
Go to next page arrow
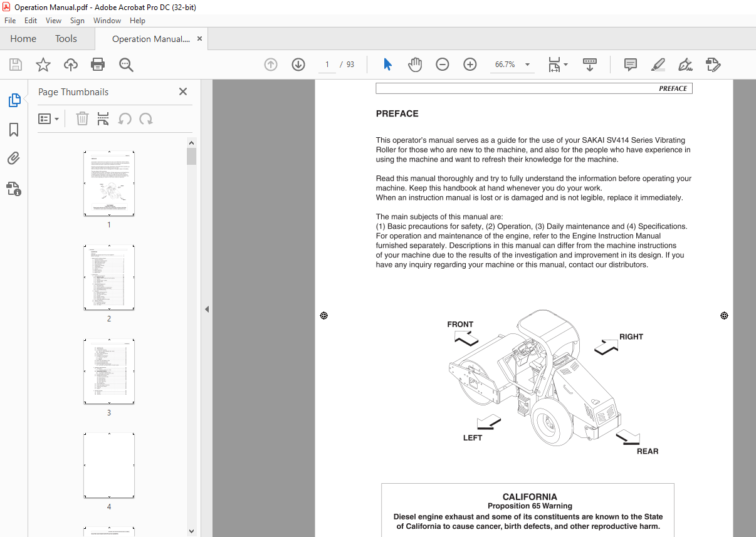(x=298, y=65)
